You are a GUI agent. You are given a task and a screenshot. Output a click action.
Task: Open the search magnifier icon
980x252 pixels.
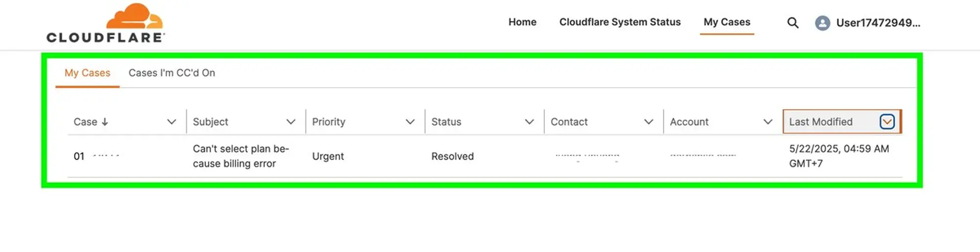(x=793, y=23)
